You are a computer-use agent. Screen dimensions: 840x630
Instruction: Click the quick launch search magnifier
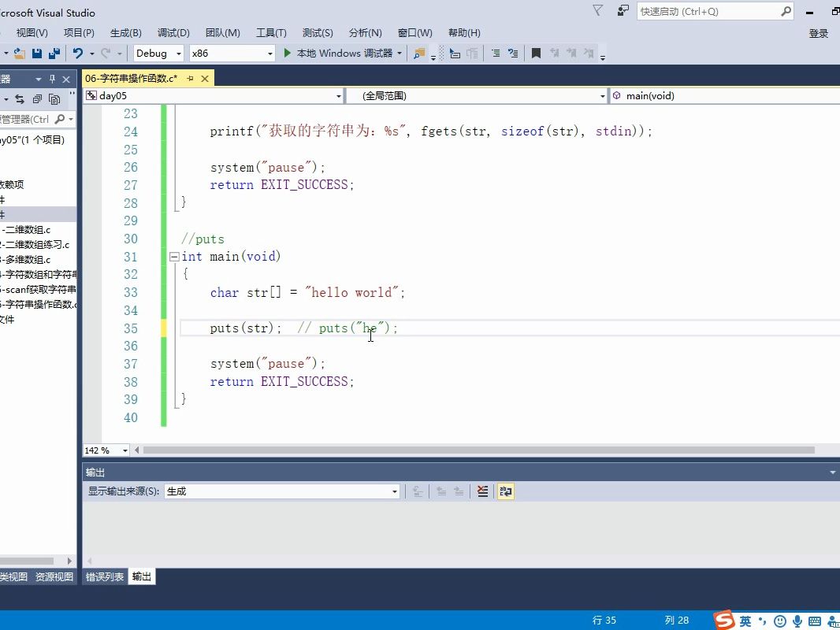[x=786, y=11]
